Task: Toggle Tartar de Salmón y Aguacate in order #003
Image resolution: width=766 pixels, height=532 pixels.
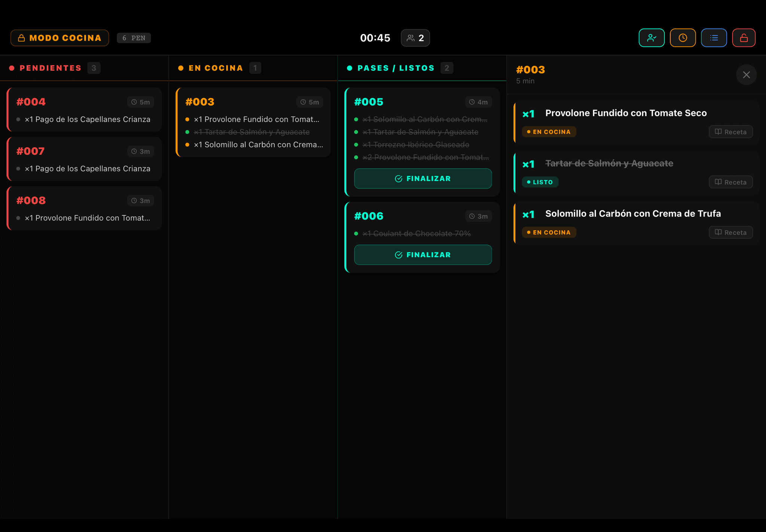Action: tap(252, 132)
